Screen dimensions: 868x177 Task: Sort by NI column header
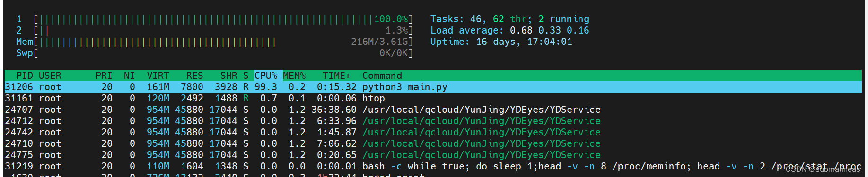coord(130,76)
